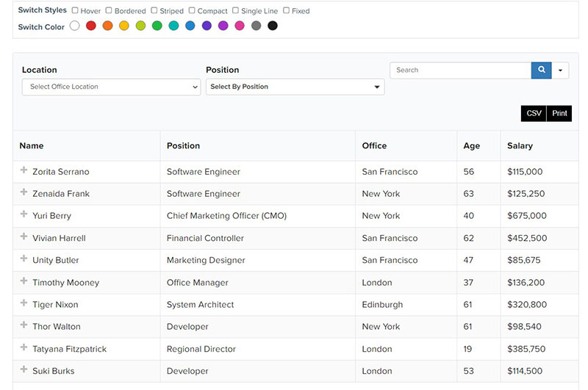Viewport: 588px width, 390px height.
Task: Click the blue search magnifier icon
Action: click(x=541, y=70)
